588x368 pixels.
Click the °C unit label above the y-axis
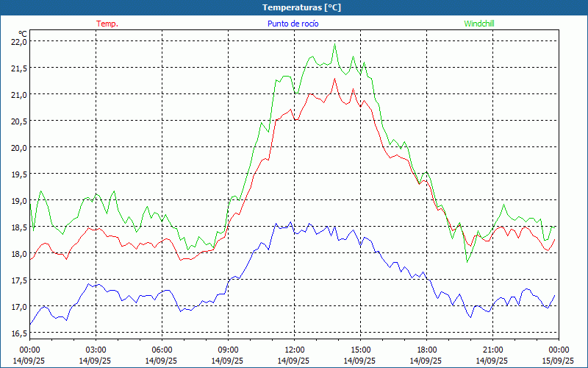pos(23,33)
